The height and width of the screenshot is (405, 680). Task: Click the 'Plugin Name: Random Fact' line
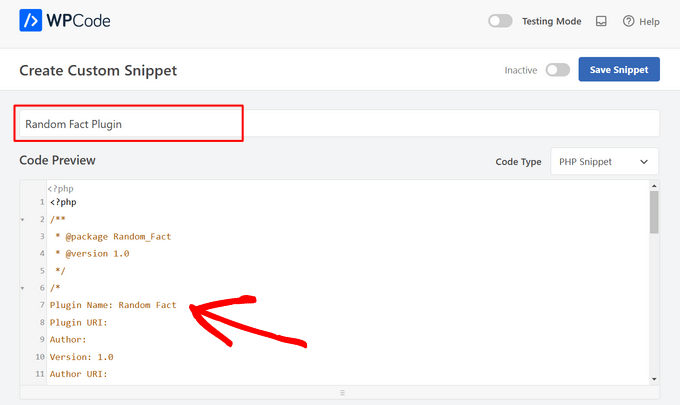point(113,305)
